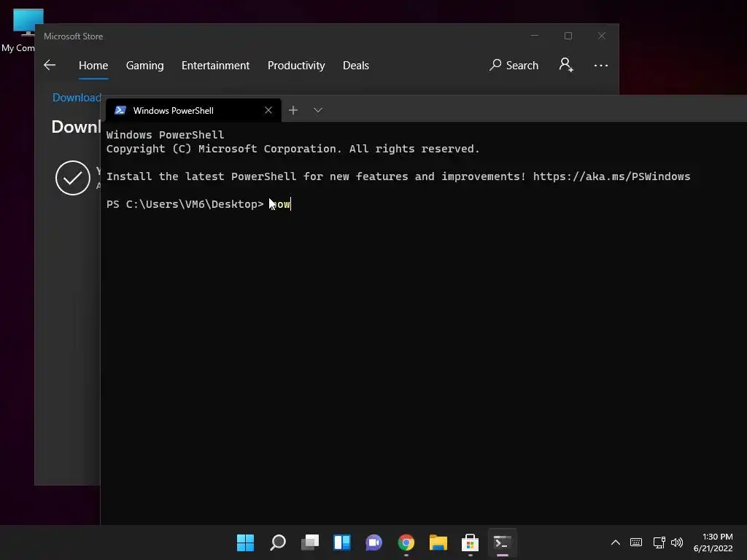Open Task View from the taskbar
Screen dimensions: 747x560
(x=309, y=542)
